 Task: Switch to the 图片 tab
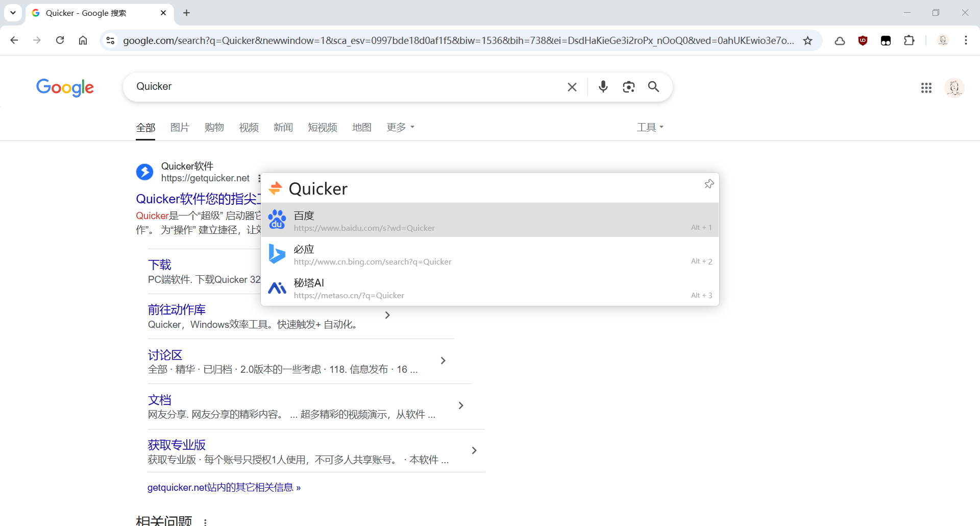pos(180,127)
